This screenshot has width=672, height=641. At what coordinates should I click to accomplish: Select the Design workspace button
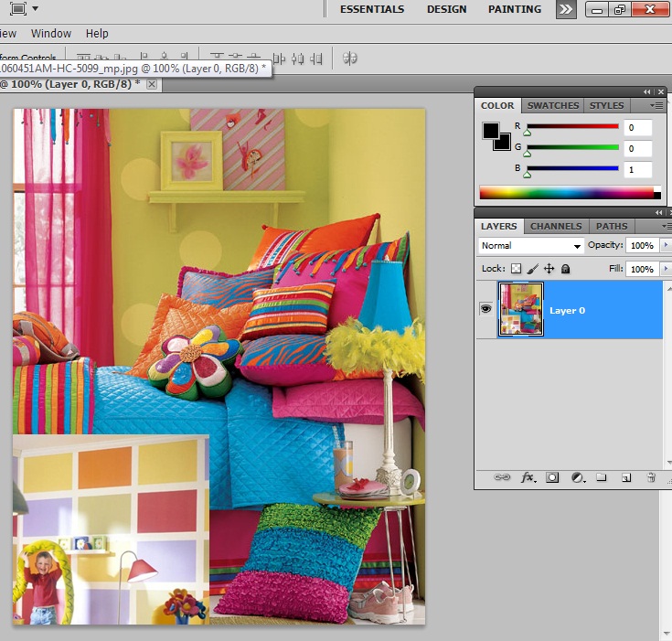[446, 9]
